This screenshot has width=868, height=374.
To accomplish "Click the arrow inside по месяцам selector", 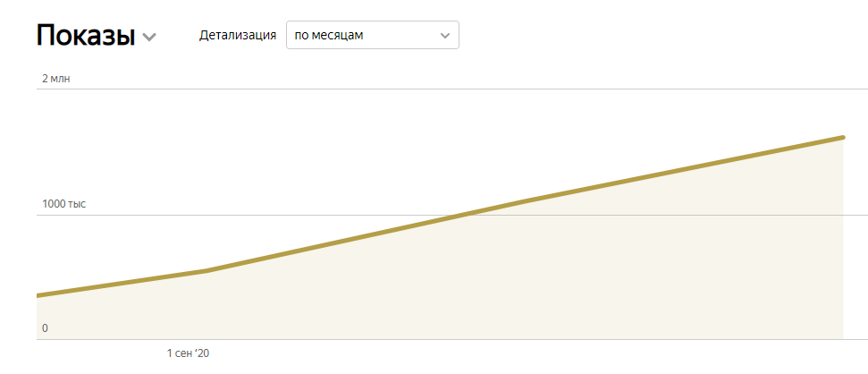I will 444,36.
